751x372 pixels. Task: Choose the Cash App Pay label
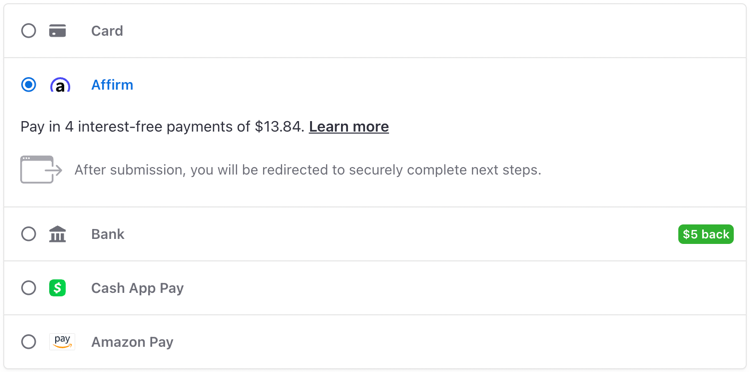click(x=137, y=288)
